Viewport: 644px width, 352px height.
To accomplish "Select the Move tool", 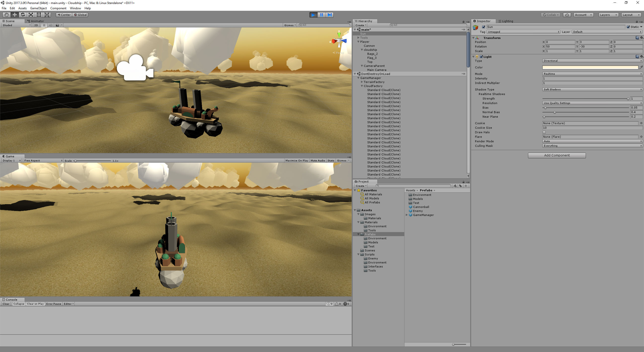I will tap(15, 15).
